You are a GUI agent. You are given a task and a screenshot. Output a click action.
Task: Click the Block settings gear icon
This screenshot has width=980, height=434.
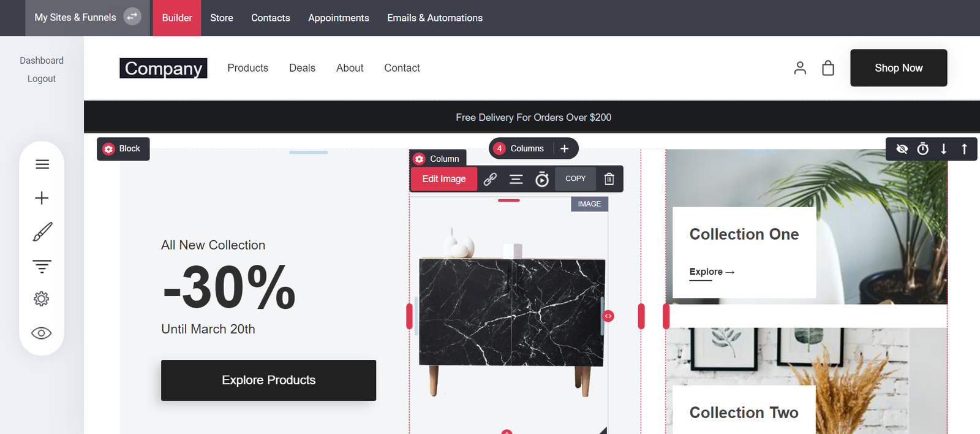(x=108, y=149)
